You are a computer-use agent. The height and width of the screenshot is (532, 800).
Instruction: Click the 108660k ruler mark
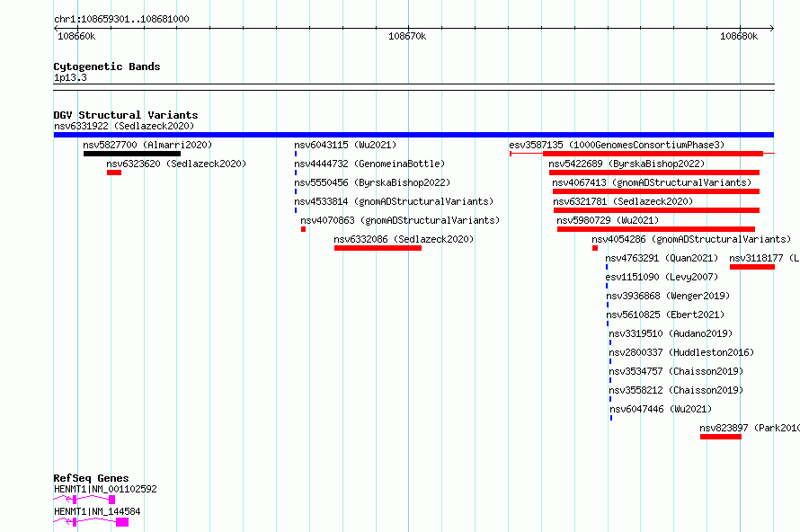76,36
